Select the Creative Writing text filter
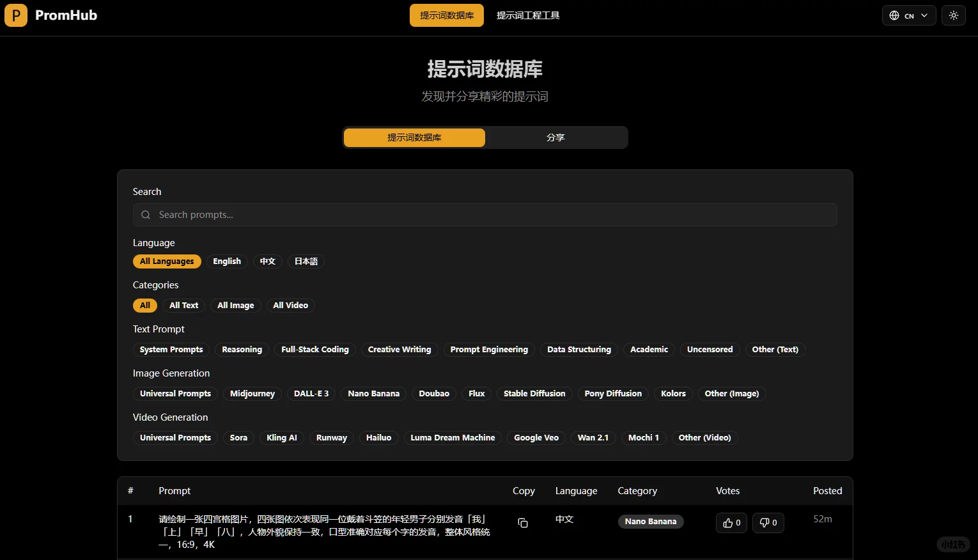 pos(399,349)
